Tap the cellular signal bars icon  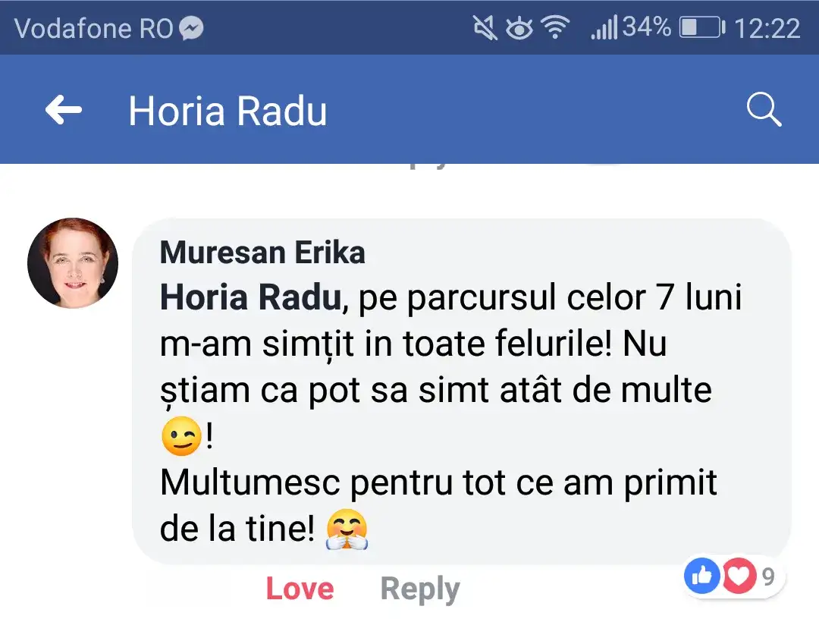point(604,29)
